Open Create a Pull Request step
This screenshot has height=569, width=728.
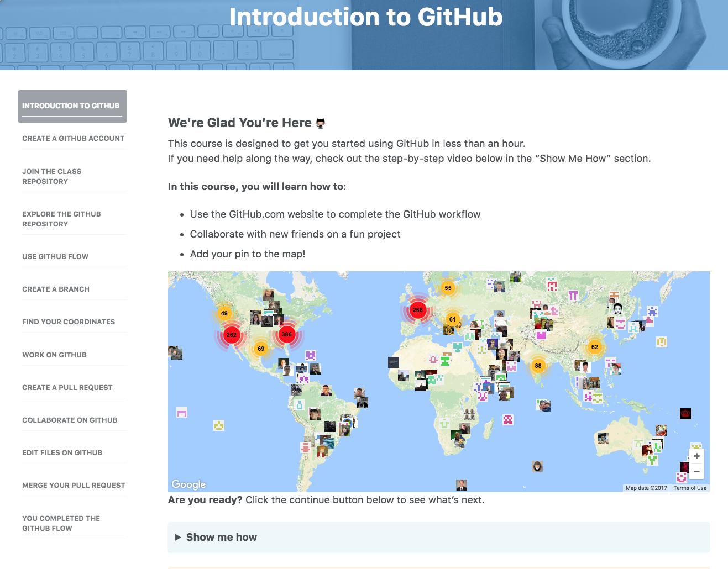67,387
